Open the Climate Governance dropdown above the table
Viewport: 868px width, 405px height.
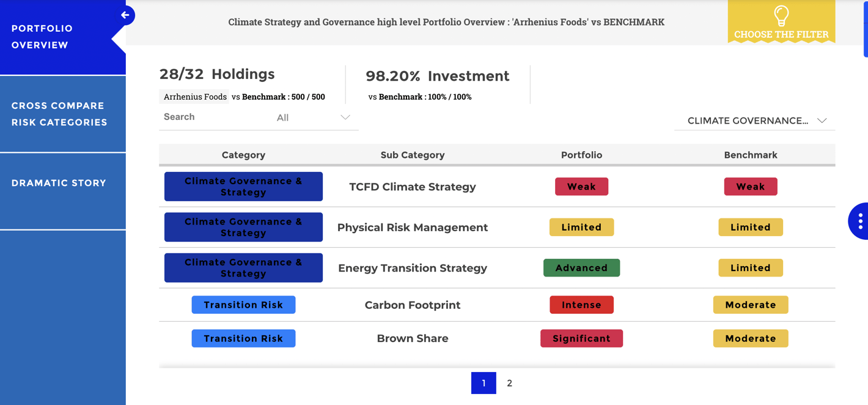pos(754,121)
